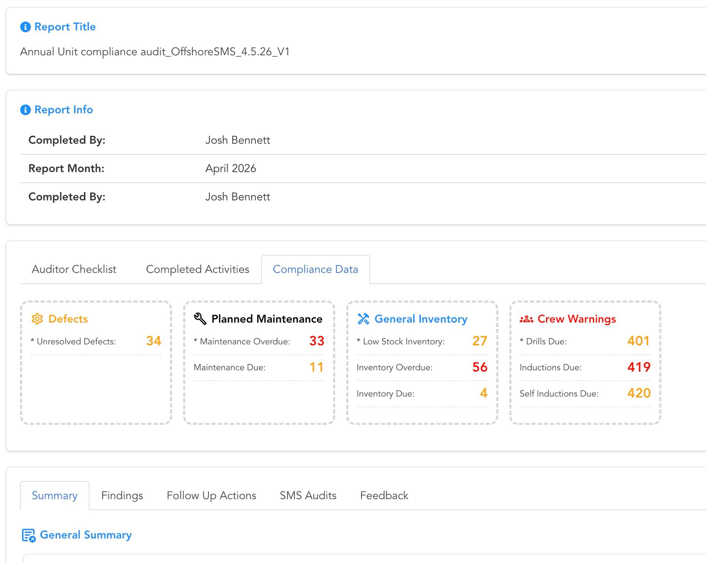
Task: Click the Crew Warnings card heading
Action: [x=576, y=319]
